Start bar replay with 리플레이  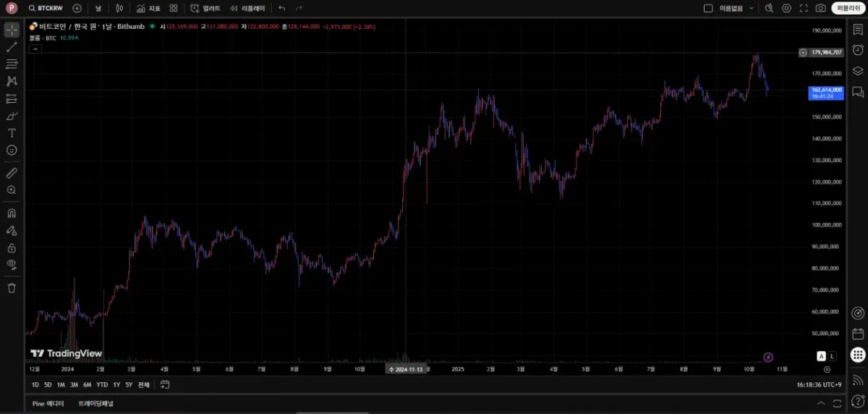[247, 8]
